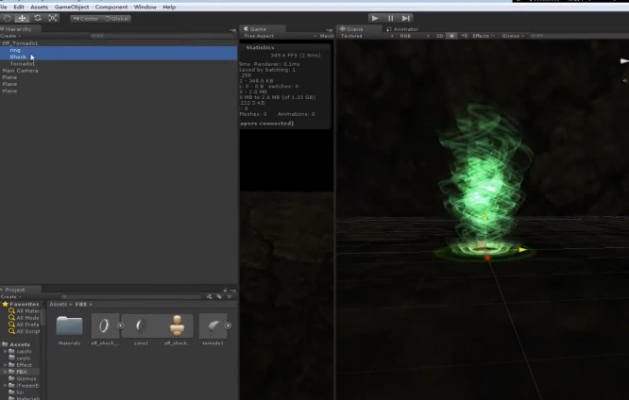Open the Project Create dropdown
The width and height of the screenshot is (629, 400).
tap(11, 296)
